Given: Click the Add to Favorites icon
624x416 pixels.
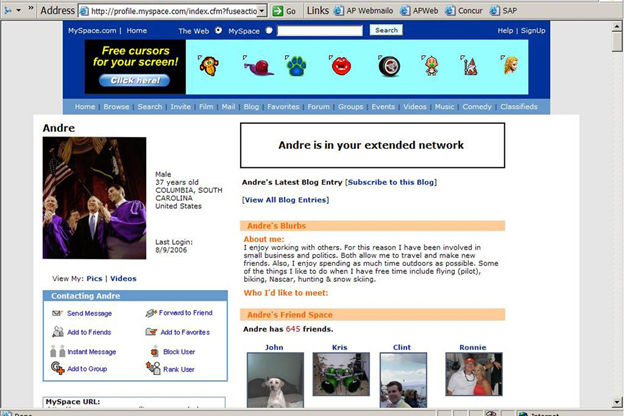Looking at the screenshot, I should (x=151, y=332).
